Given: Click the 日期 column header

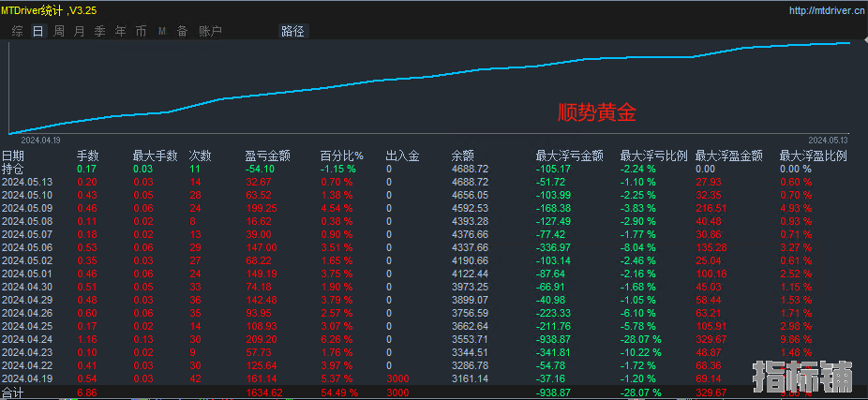Looking at the screenshot, I should 14,156.
